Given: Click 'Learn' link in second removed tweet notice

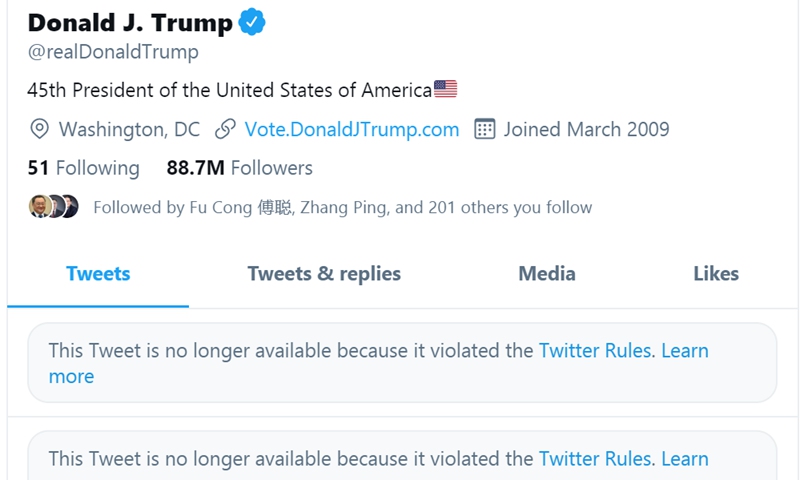Looking at the screenshot, I should pos(685,459).
